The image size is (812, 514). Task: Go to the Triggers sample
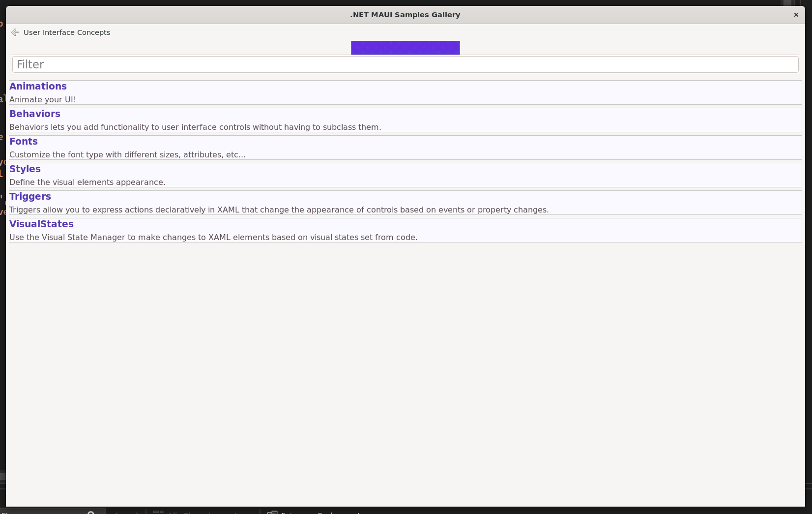30,197
